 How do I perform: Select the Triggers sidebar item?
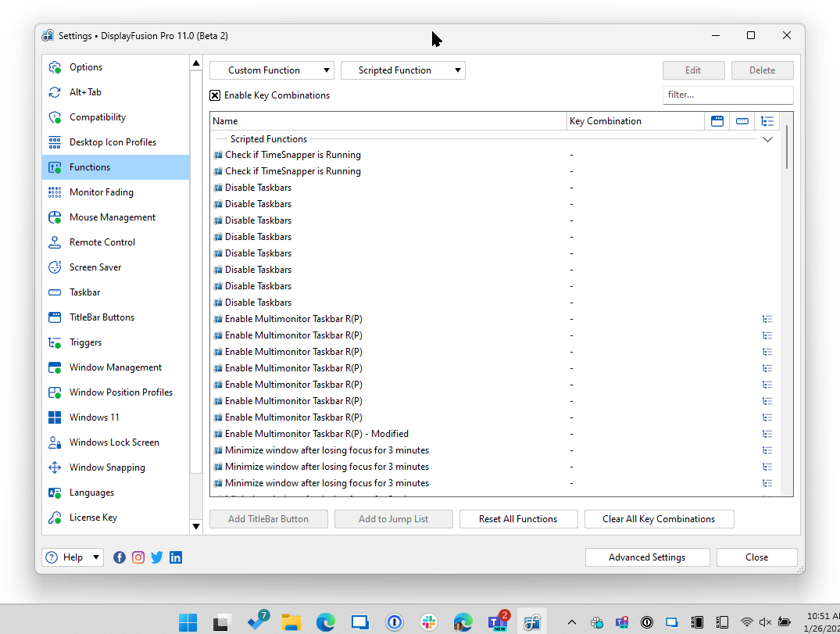(85, 342)
